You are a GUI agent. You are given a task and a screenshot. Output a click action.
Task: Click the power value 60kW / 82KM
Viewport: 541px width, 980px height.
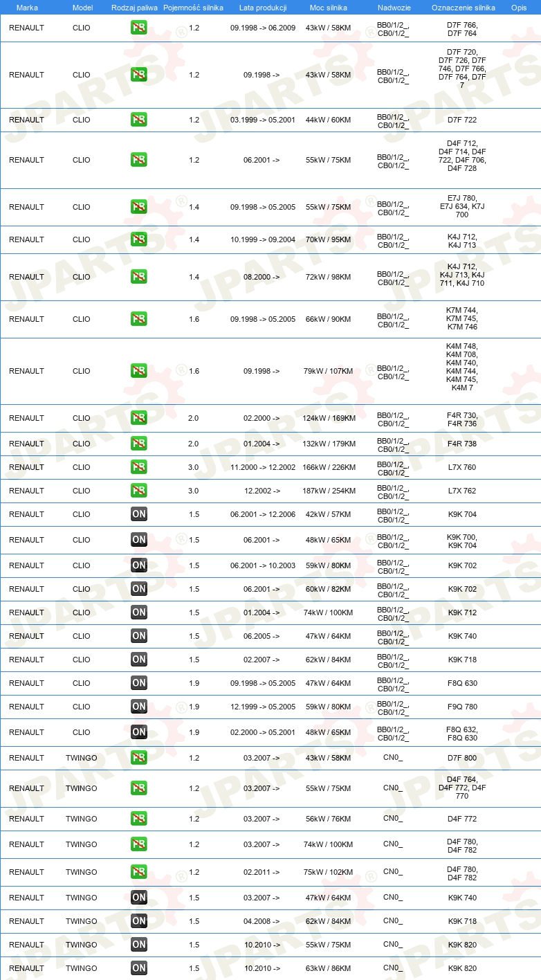329,589
